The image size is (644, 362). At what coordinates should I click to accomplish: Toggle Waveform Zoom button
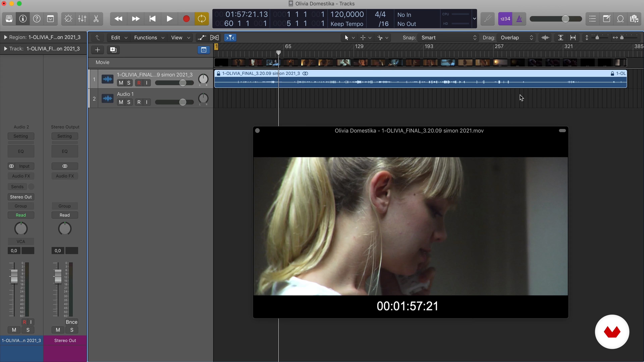click(x=545, y=38)
